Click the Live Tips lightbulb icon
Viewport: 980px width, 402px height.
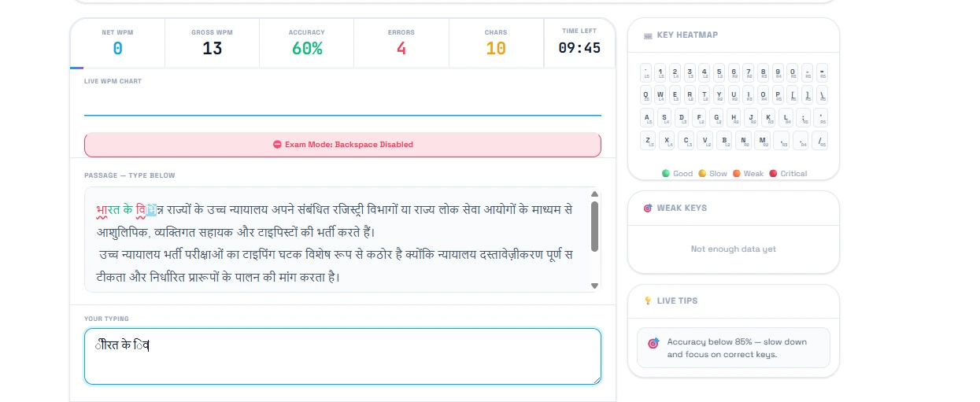[x=648, y=301]
